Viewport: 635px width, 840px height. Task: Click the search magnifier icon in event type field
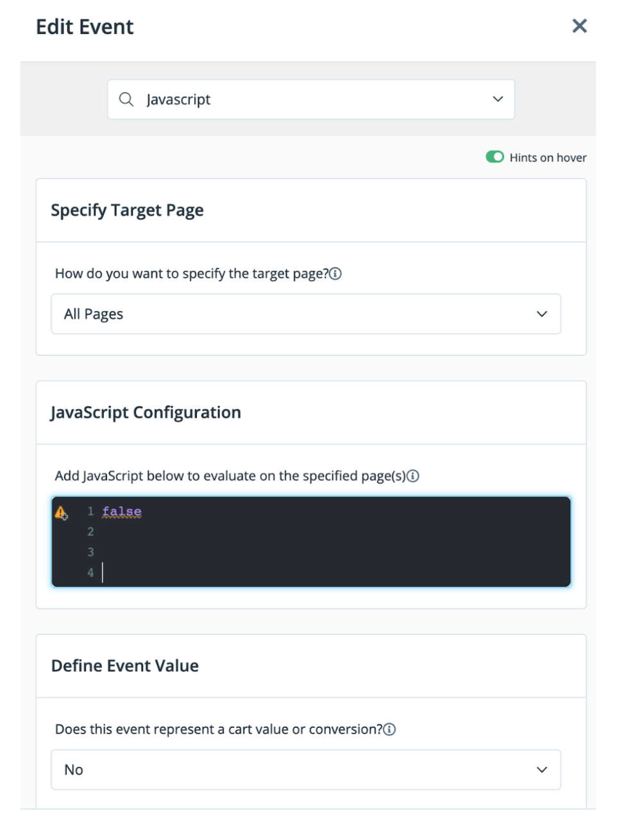tap(126, 99)
